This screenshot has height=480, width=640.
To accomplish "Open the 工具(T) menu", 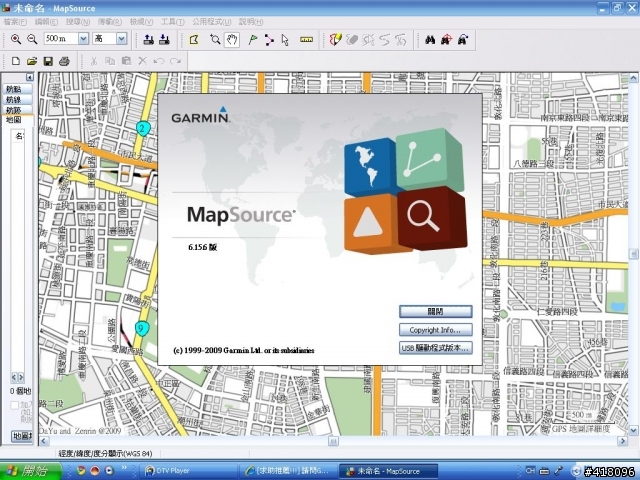I will [173, 22].
